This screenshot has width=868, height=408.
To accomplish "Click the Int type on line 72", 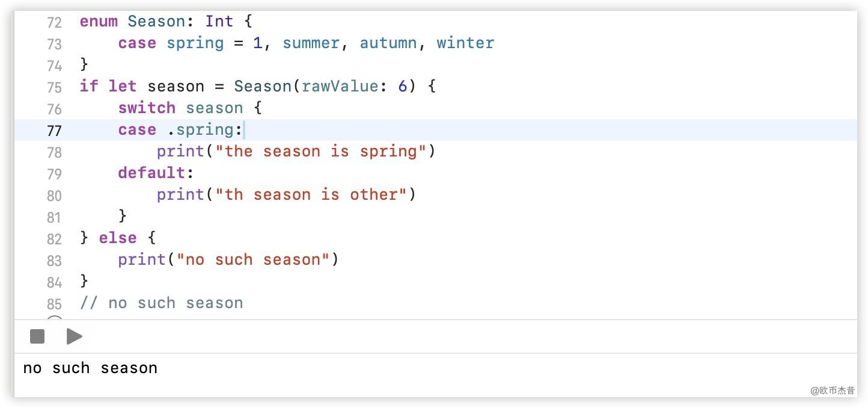I will coord(219,22).
